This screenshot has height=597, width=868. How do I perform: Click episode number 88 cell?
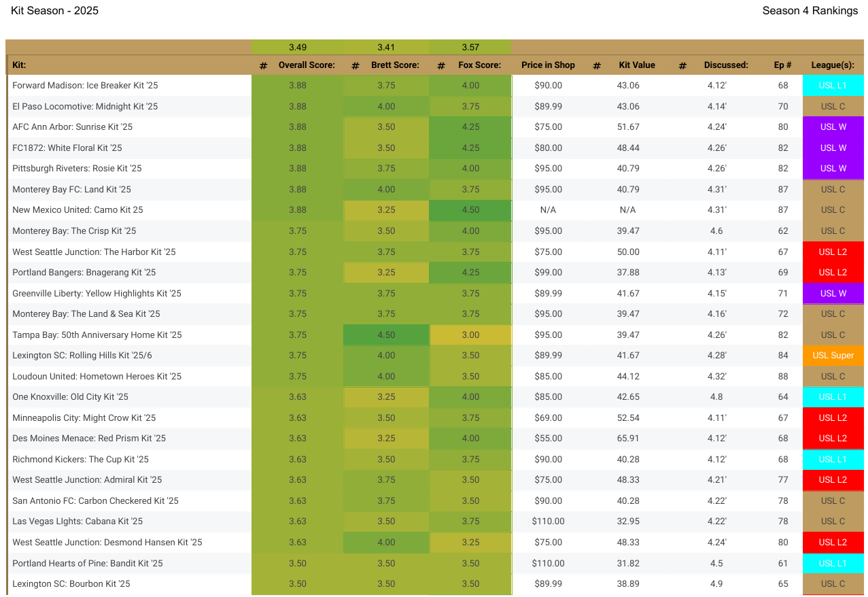783,377
